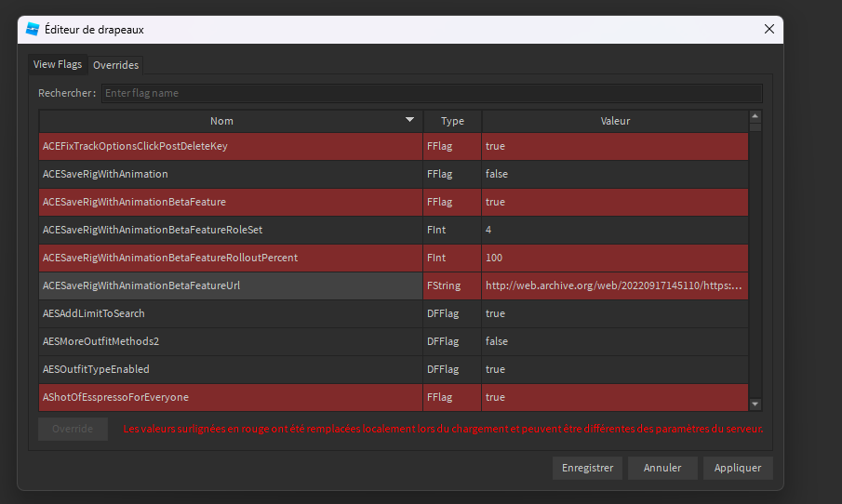Click the web.archive.org URL value cell
Viewport: 842px width, 504px height.
pos(614,285)
